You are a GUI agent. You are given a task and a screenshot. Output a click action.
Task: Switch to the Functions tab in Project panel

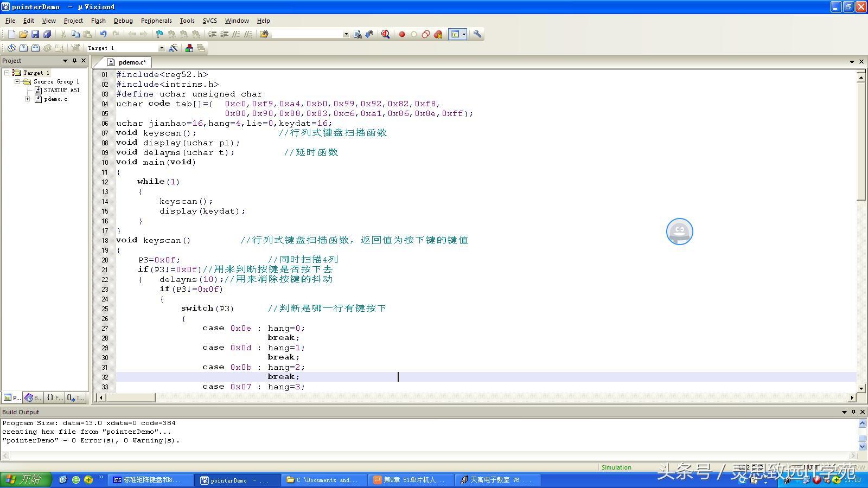(54, 397)
